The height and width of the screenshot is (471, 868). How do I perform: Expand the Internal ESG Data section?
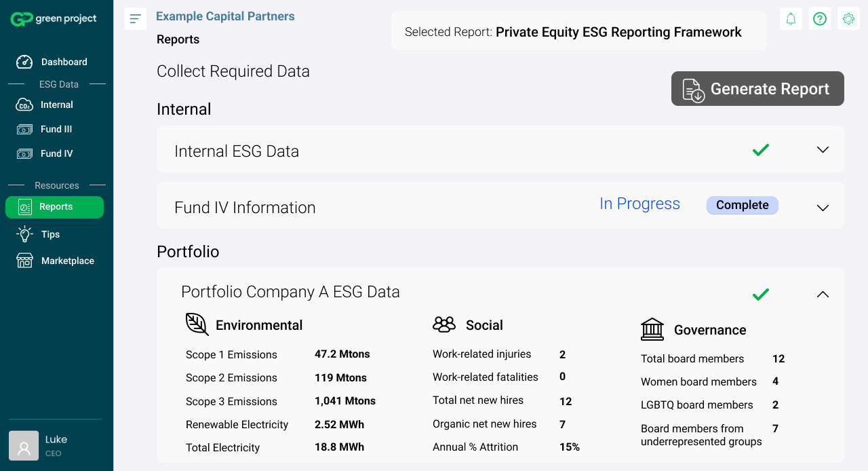coord(823,150)
